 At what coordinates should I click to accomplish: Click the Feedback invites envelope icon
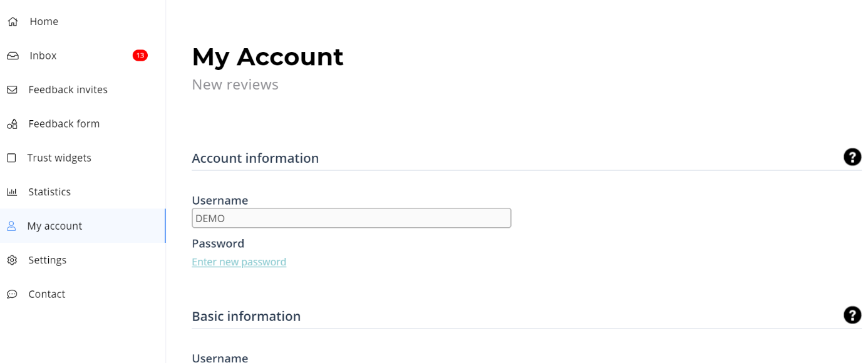[12, 90]
